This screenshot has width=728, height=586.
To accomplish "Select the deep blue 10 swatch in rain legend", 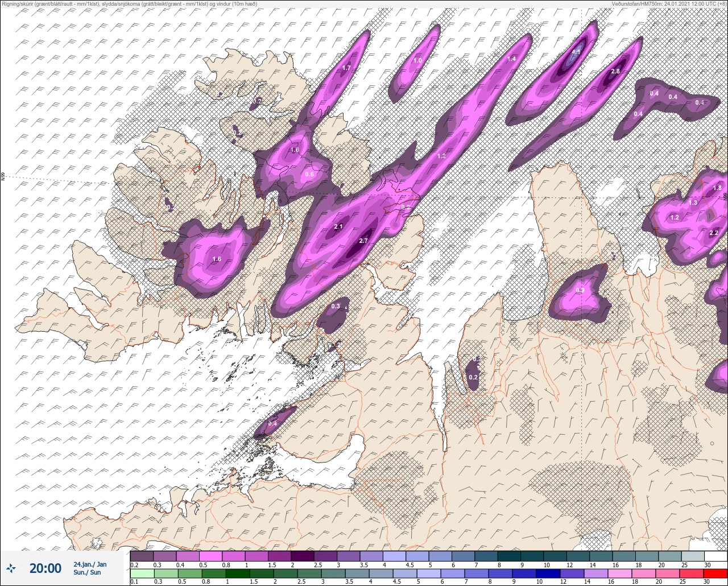I will [x=548, y=573].
